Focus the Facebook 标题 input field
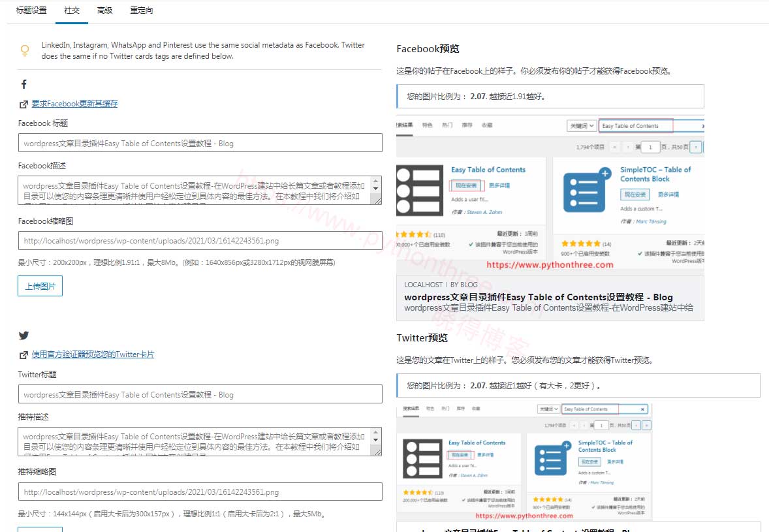769x532 pixels. pos(200,143)
